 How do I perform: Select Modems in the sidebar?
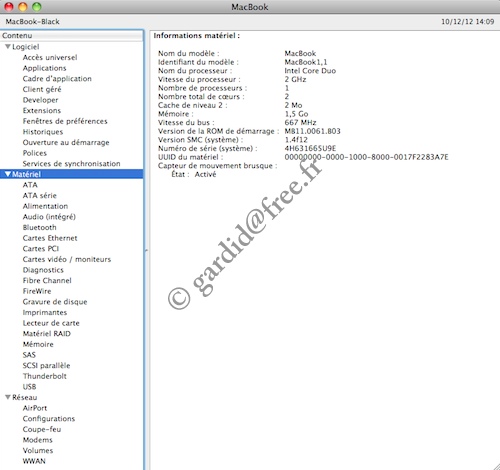(37, 440)
